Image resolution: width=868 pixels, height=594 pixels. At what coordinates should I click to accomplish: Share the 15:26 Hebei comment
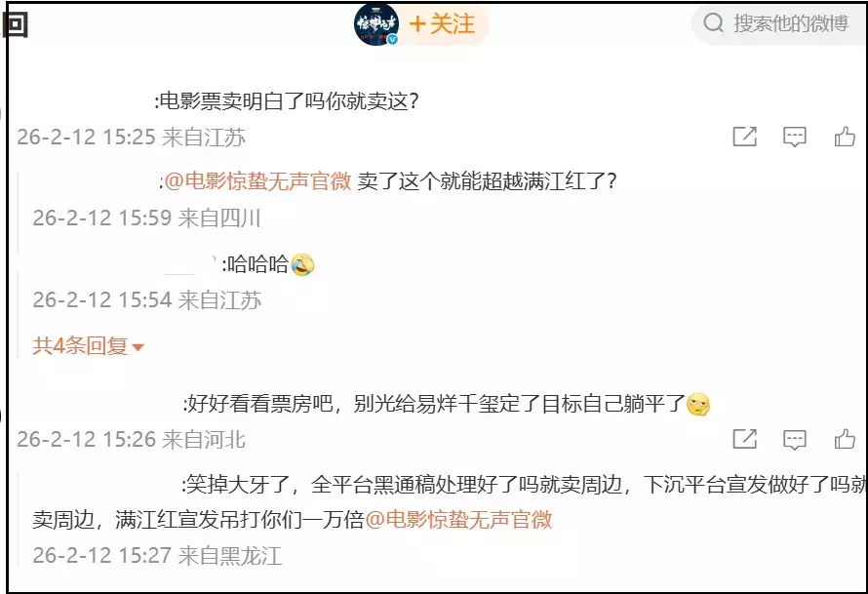(x=744, y=439)
